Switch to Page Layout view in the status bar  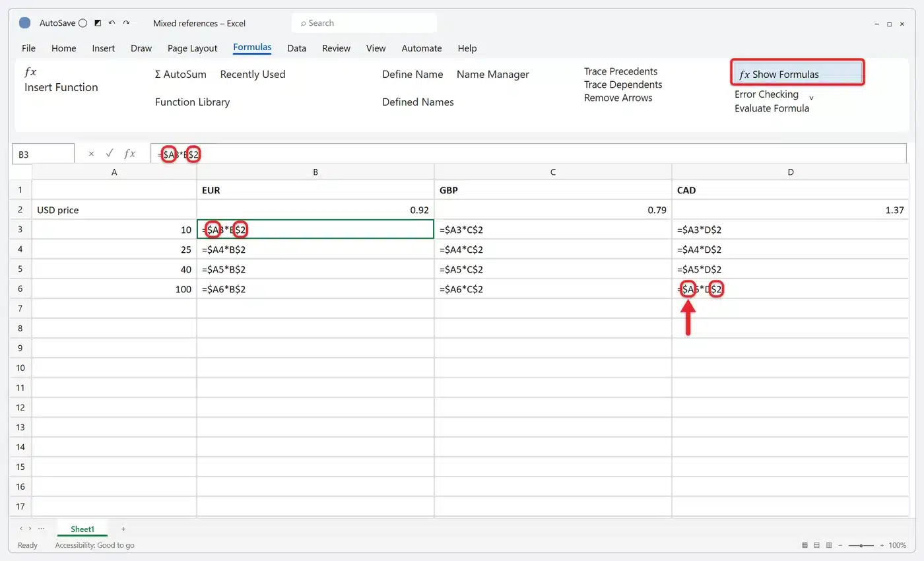pyautogui.click(x=816, y=546)
